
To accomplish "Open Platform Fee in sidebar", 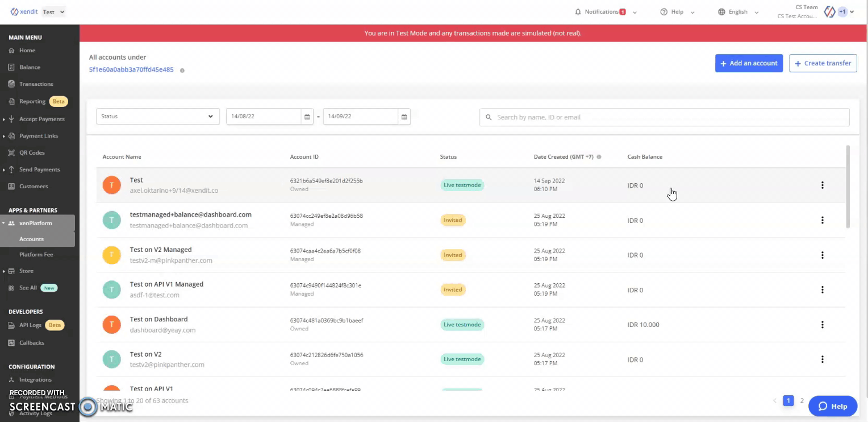I will tap(36, 255).
